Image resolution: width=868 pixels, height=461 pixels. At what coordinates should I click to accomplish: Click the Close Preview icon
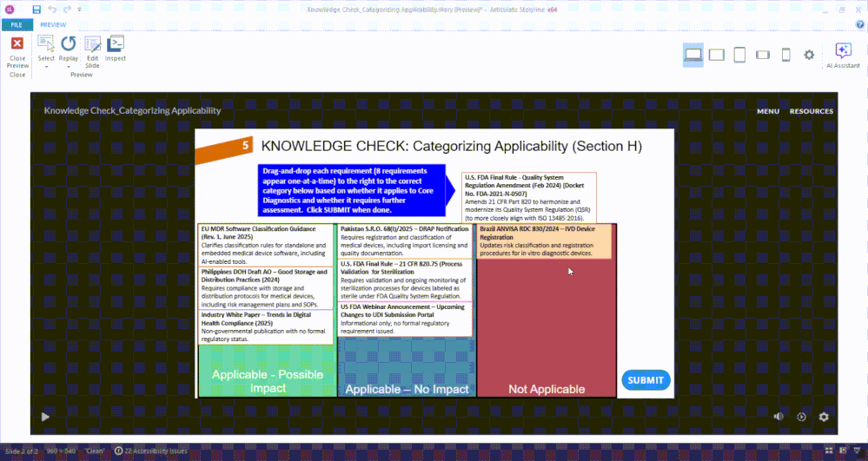[17, 43]
